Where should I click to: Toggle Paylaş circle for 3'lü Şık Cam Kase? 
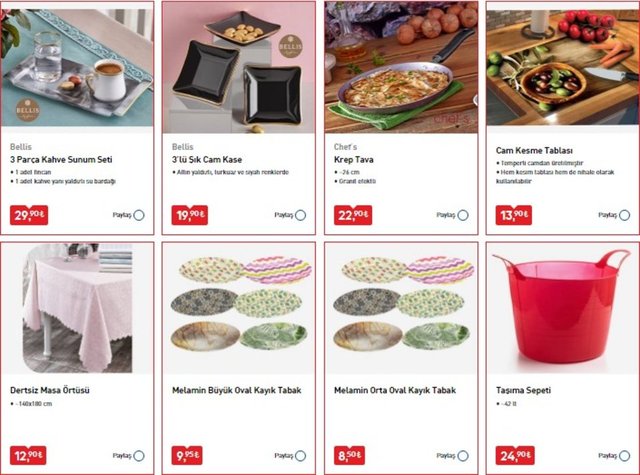[300, 215]
